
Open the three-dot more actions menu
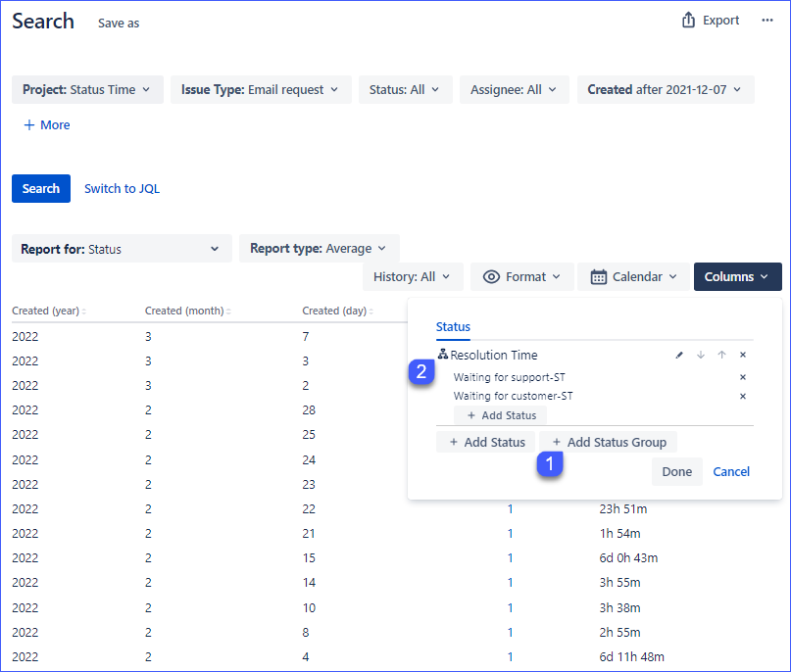[x=767, y=21]
